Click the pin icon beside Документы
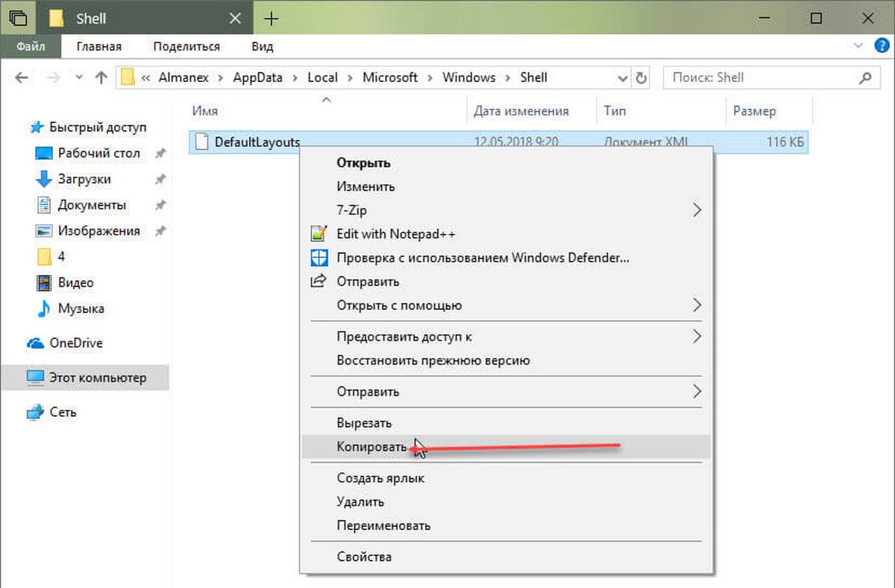The width and height of the screenshot is (895, 588). click(x=160, y=205)
